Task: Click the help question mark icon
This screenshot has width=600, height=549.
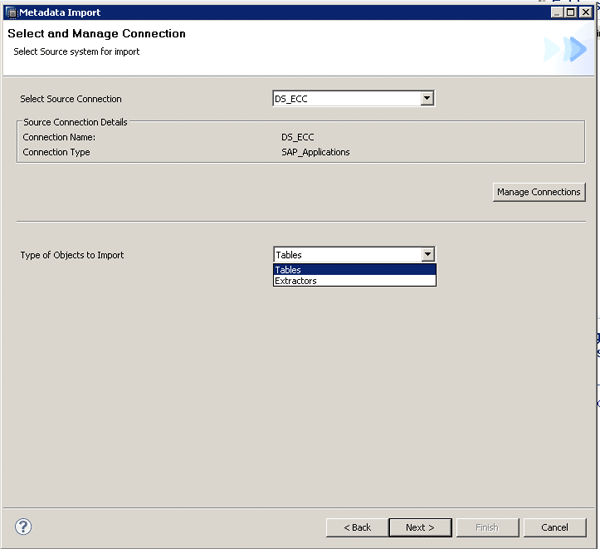Action: [23, 527]
